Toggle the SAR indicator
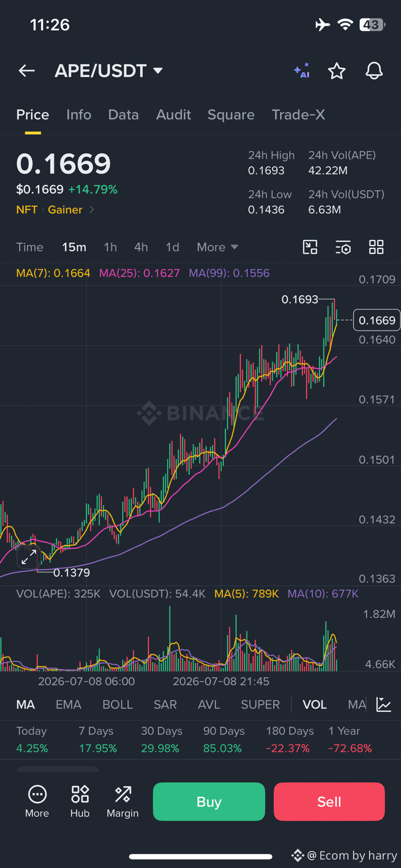 coord(165,704)
